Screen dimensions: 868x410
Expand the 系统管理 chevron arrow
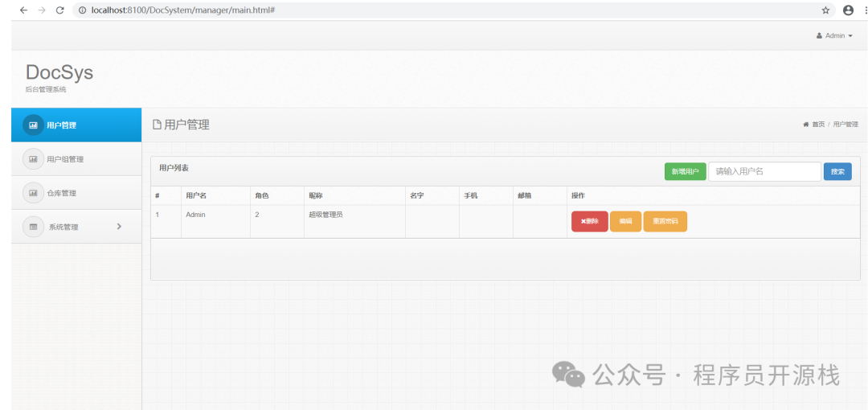pos(119,227)
